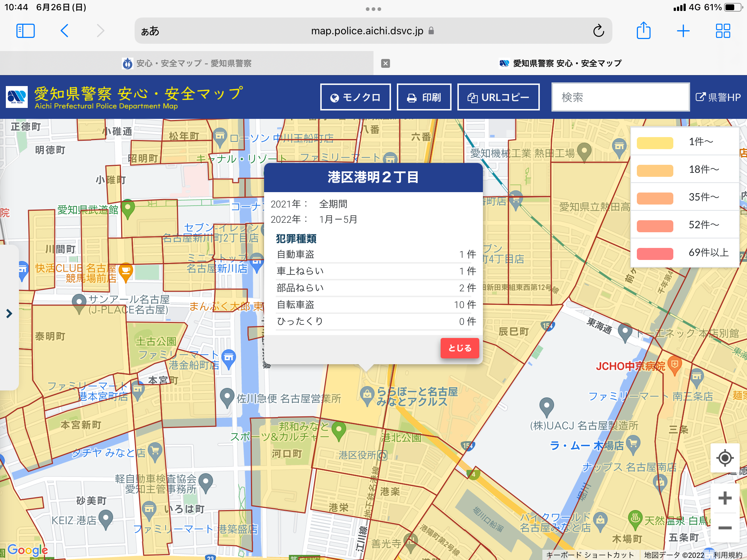747x560 pixels.
Task: Select the 愛知県警察 安心・安全マップ tab
Action: click(560, 63)
